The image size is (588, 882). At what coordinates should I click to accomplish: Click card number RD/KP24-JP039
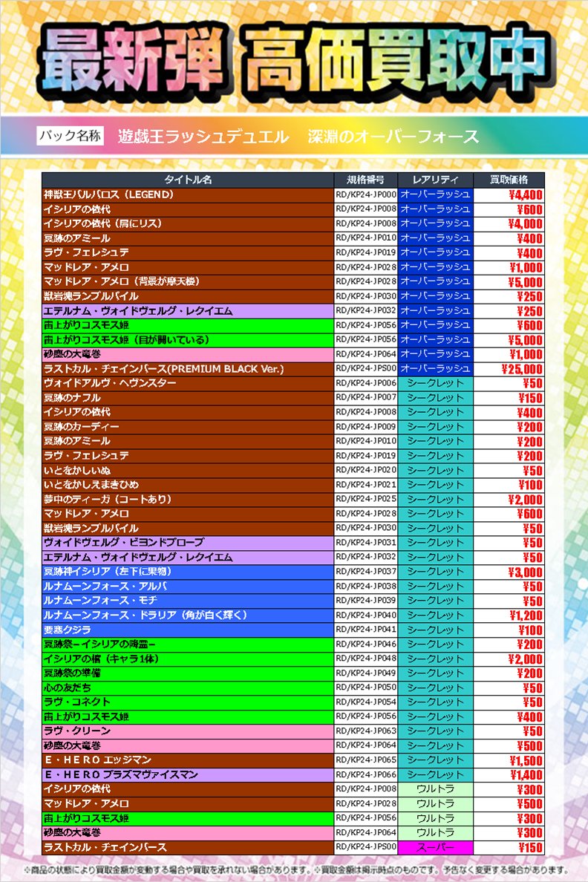366,601
